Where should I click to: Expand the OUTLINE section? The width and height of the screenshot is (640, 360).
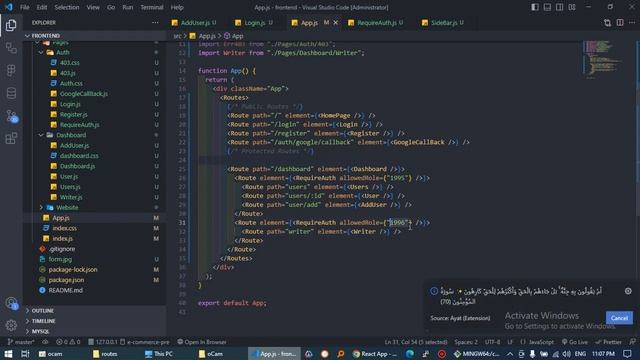[95, 311]
